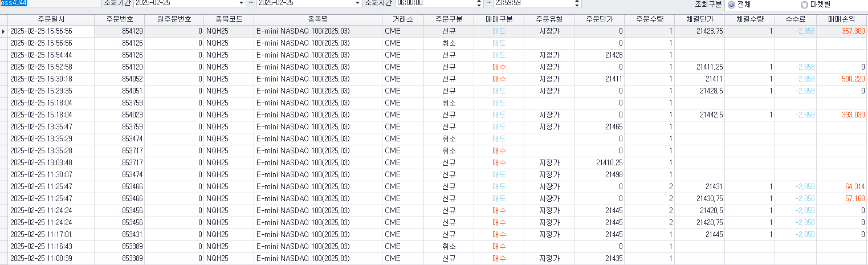868x265 pixels.
Task: Select the 마켓별 radio button
Action: pos(804,4)
